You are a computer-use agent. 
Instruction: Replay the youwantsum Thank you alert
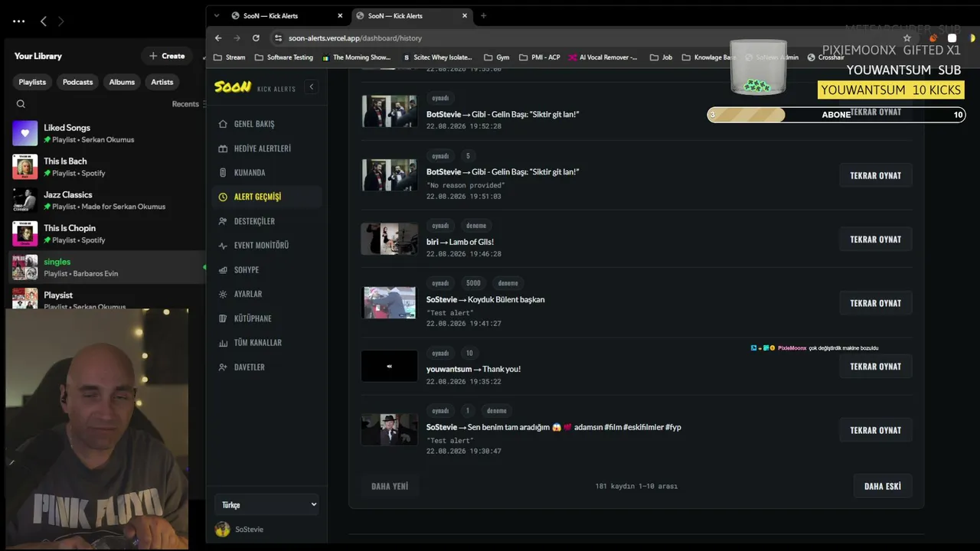pyautogui.click(x=875, y=367)
